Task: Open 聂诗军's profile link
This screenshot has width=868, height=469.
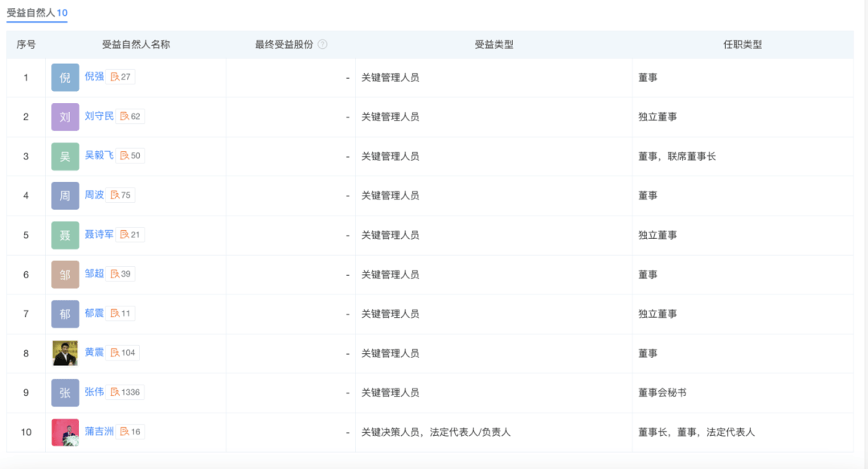Action: point(99,235)
